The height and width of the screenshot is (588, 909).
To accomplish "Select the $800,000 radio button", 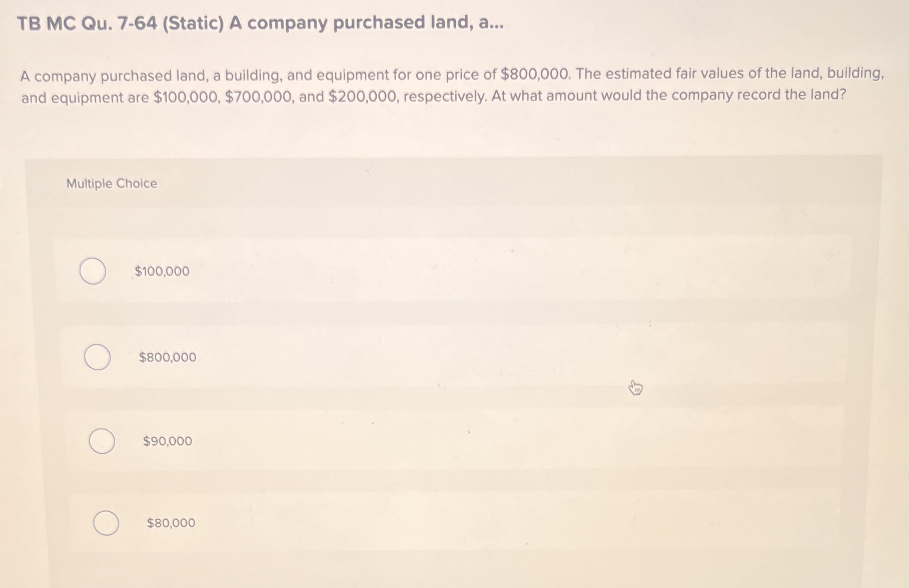I will click(x=97, y=357).
